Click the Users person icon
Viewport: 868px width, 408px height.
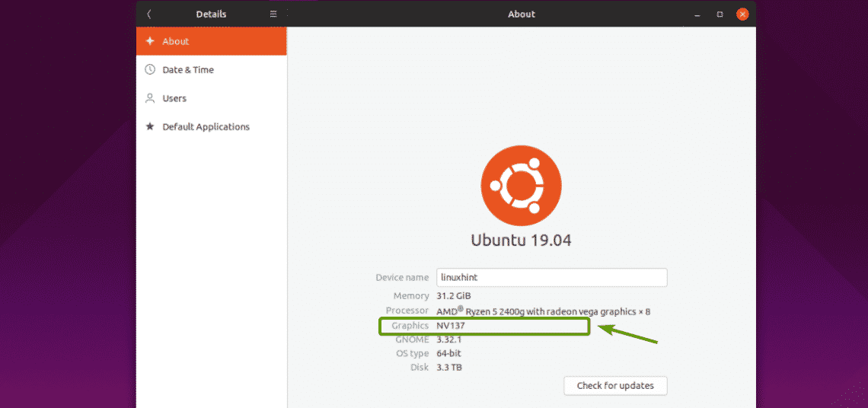click(149, 98)
